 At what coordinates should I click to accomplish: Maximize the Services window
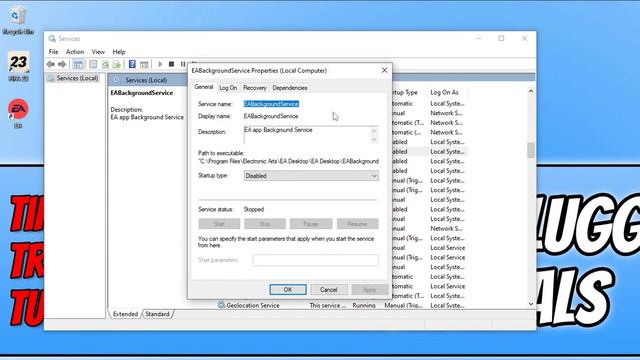pos(501,38)
